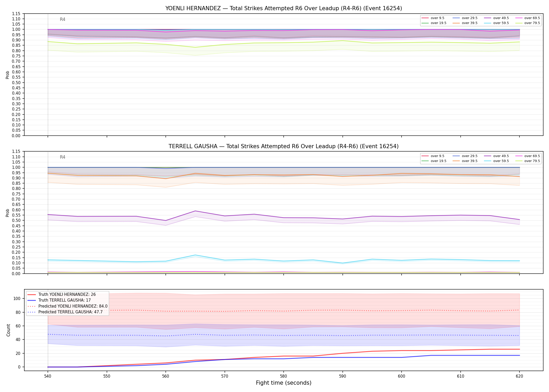Viewport: 549px width, 392px height.
Task: Click the 'Fight time (seconds)' axis label
Action: click(284, 383)
